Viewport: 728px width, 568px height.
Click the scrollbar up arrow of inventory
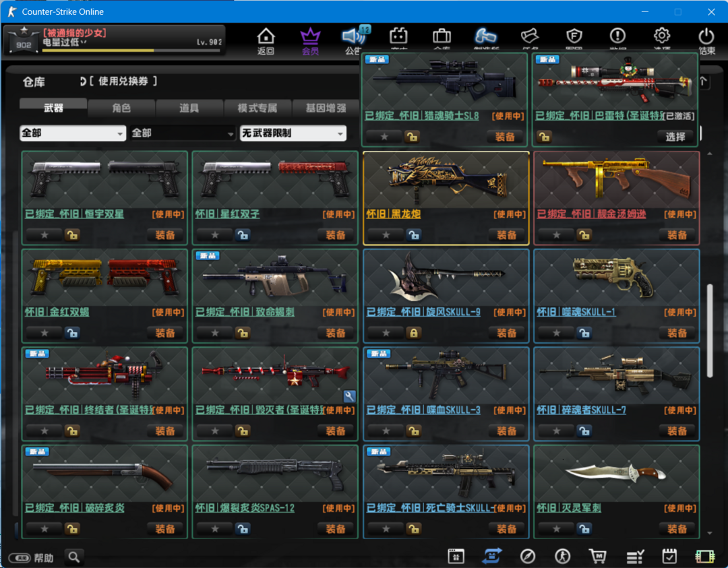coord(709,154)
